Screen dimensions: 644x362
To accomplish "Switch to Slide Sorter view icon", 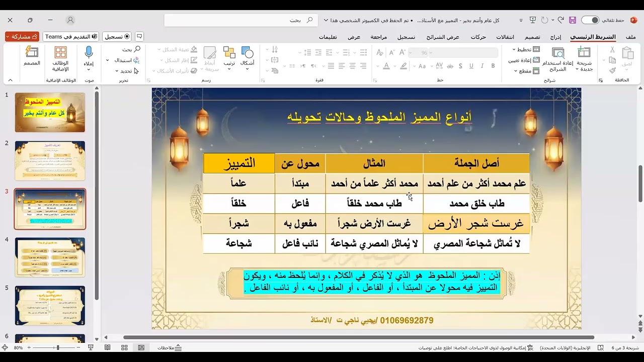I will tap(124, 347).
